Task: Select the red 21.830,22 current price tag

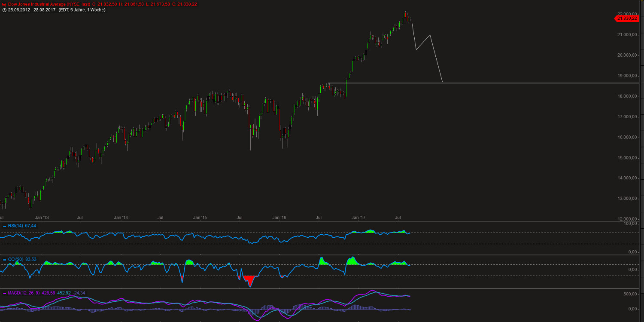Action: [627, 18]
